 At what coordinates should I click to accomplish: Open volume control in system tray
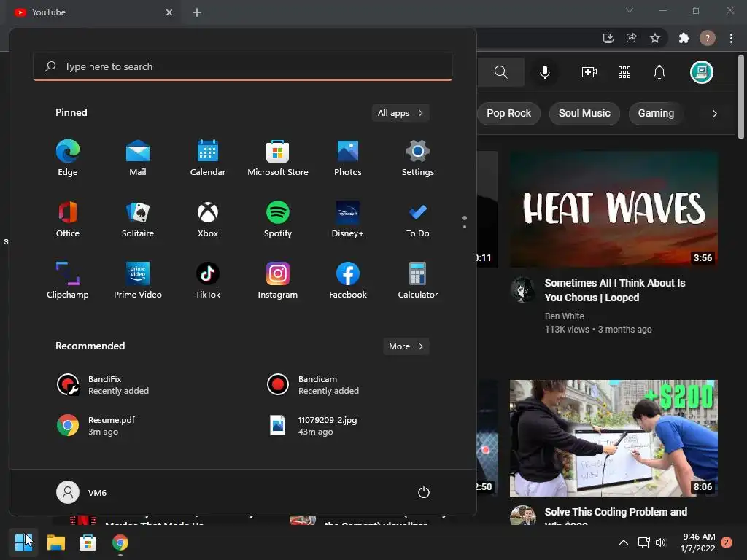[661, 542]
